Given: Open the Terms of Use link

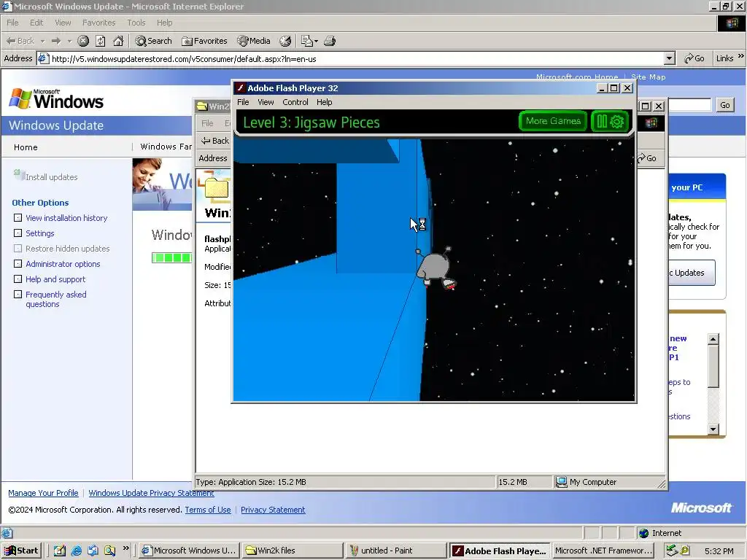Looking at the screenshot, I should (x=208, y=510).
